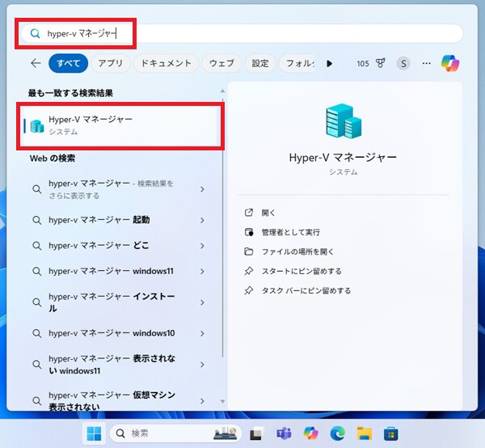Click the large Hyper-V icon in the preview pane
Viewport: 485px width, 448px height.
click(344, 121)
